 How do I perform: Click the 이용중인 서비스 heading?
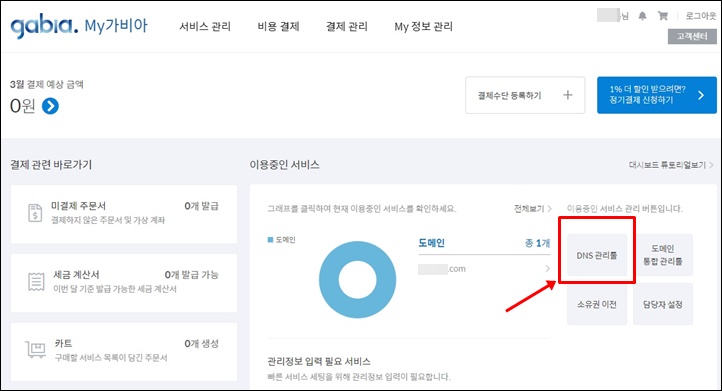tap(285, 164)
